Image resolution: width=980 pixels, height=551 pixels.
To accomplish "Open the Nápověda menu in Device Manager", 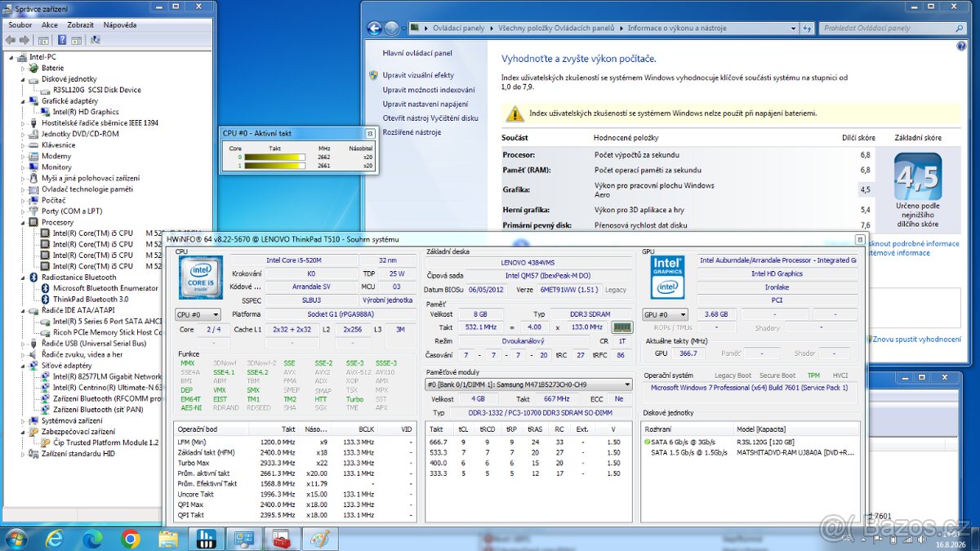I will pos(120,25).
